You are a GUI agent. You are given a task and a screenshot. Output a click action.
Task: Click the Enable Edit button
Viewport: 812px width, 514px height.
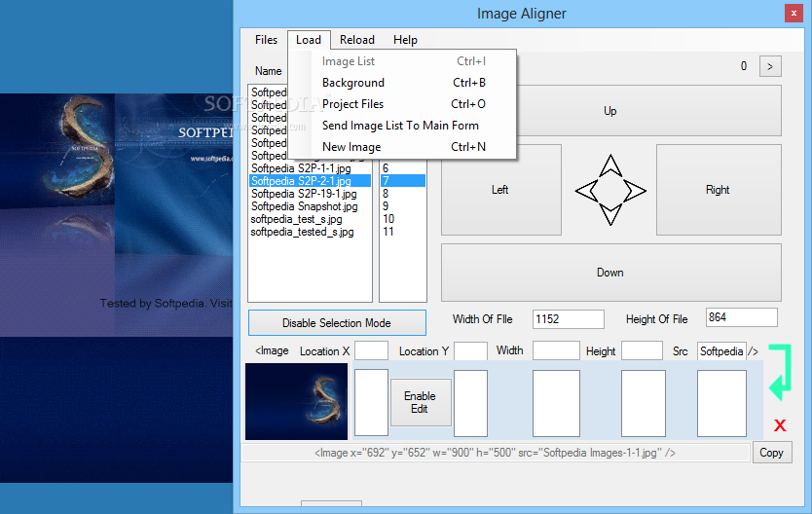pos(420,402)
